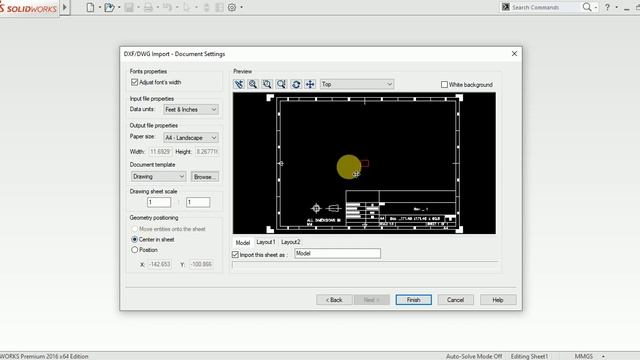This screenshot has width=640, height=360.
Task: Click the drawing preview title block
Action: 401,208
